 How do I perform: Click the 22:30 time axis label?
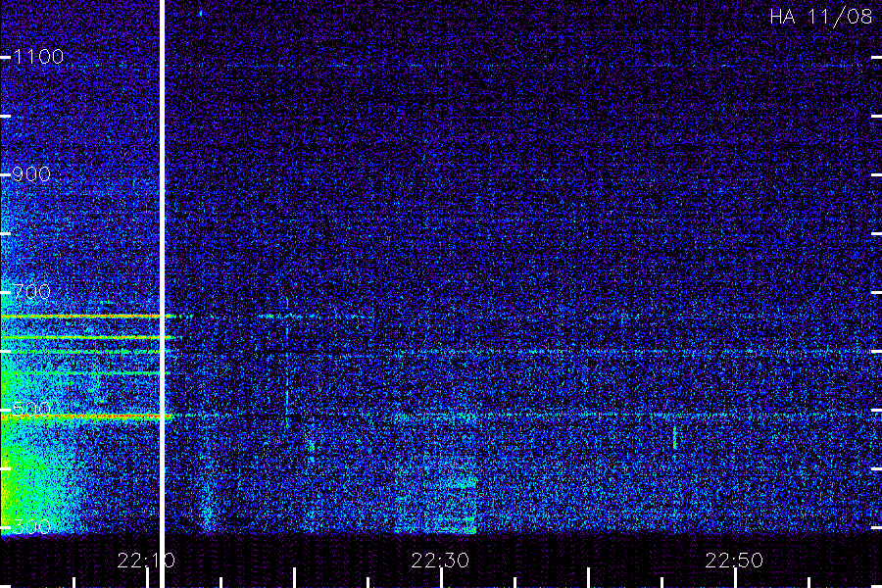(x=440, y=561)
